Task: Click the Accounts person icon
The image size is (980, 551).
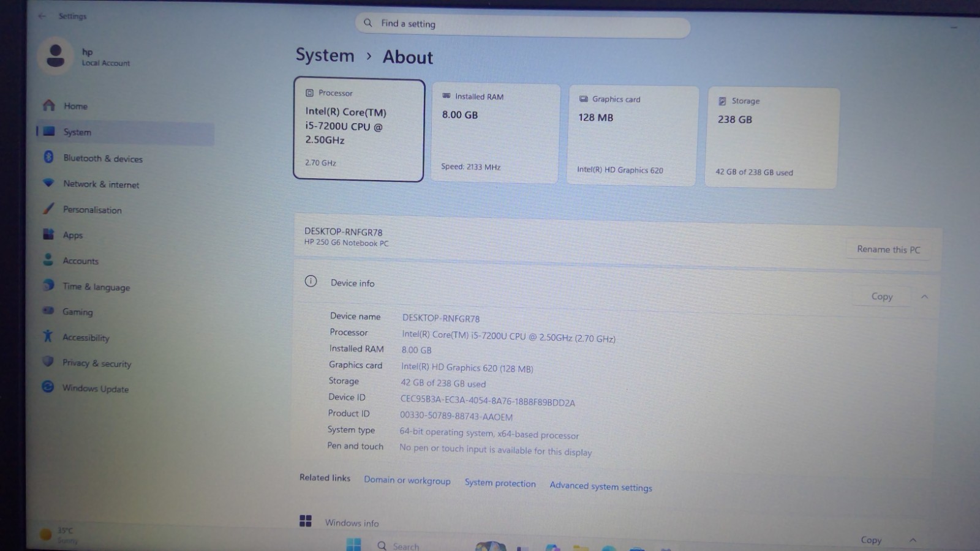Action: 48,260
